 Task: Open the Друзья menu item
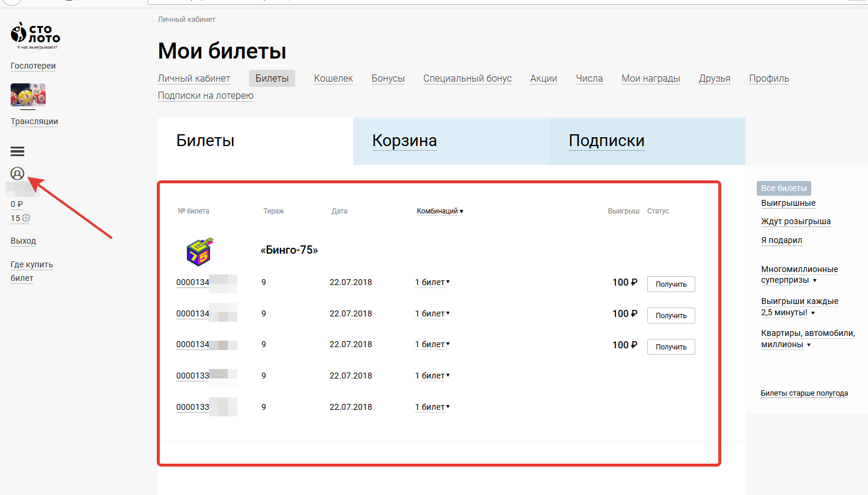[715, 78]
